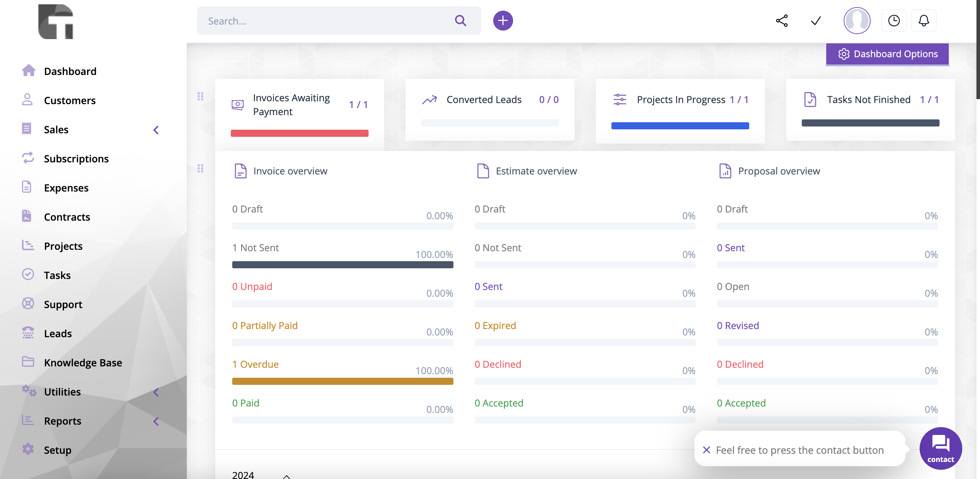Viewport: 980px width, 479px height.
Task: Click the search magnifier icon
Action: pos(460,21)
